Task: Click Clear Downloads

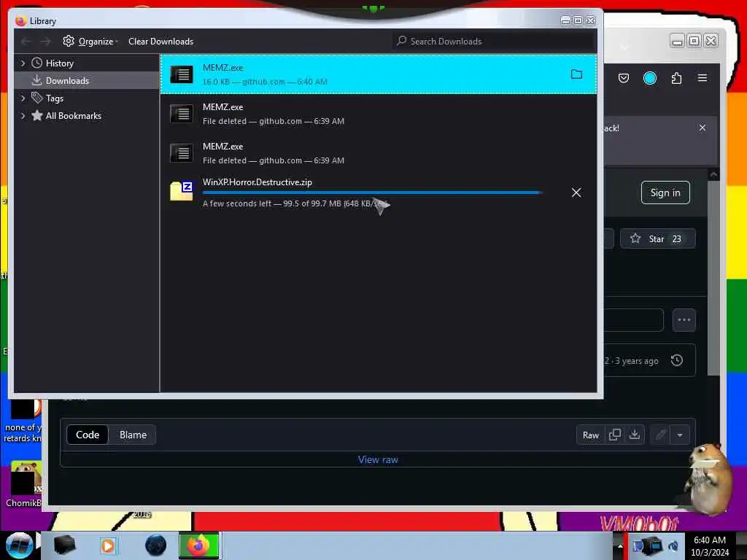Action: point(160,42)
